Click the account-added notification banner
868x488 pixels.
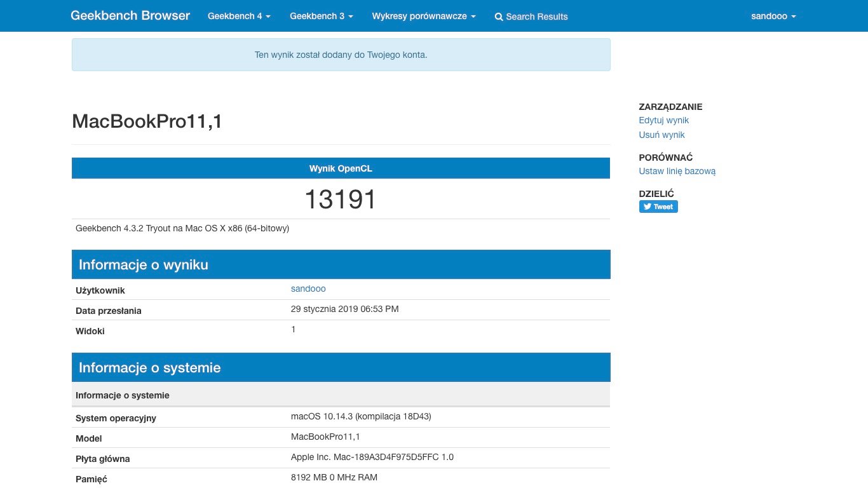tap(341, 55)
